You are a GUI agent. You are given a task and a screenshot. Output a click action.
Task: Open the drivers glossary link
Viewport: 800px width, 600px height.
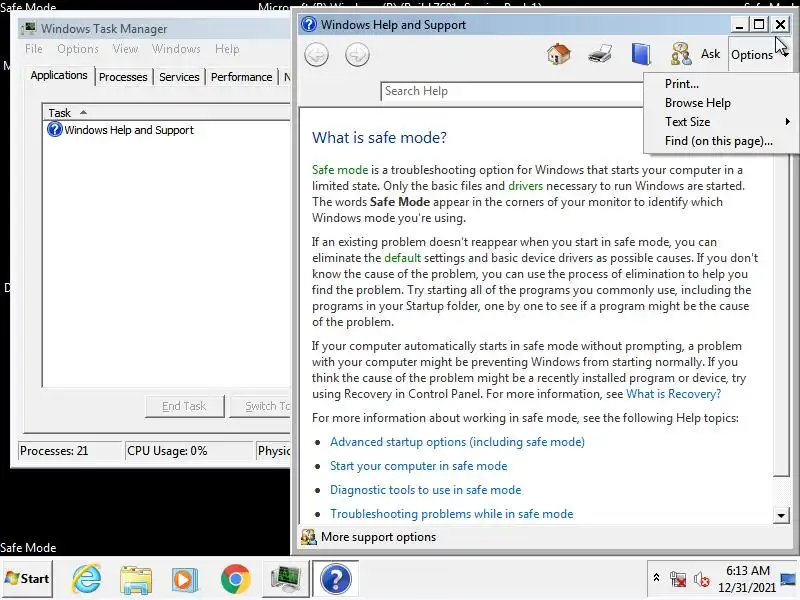[x=526, y=186]
